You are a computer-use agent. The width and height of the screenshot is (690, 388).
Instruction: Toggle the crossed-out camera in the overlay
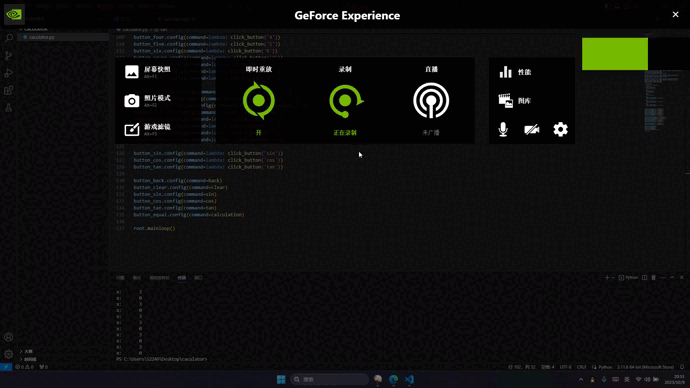(x=532, y=129)
